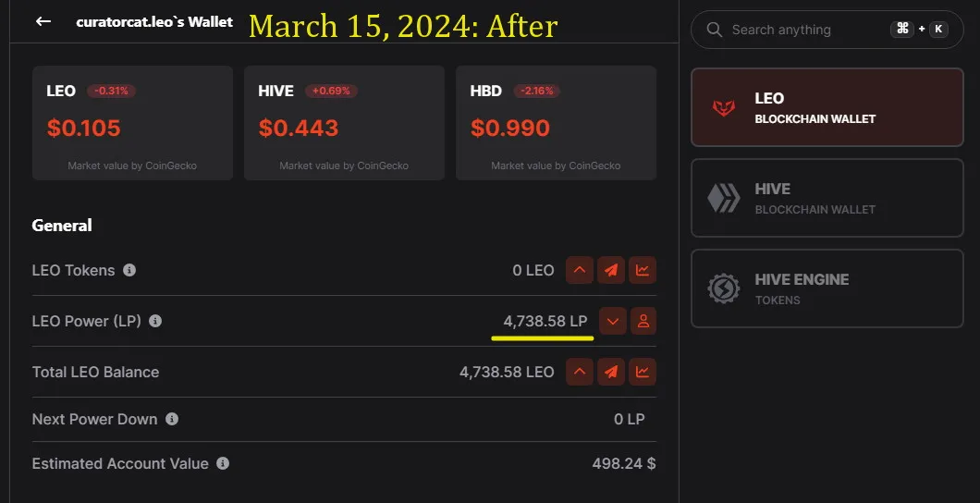Click the HBD price card

pos(557,123)
